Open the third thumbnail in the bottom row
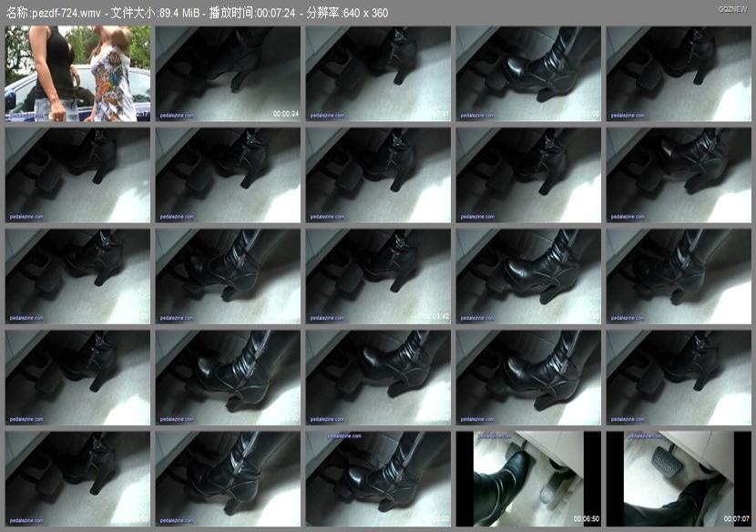Image resolution: width=756 pixels, height=532 pixels. [378, 478]
